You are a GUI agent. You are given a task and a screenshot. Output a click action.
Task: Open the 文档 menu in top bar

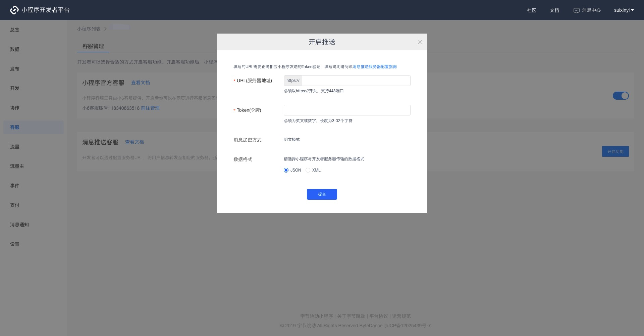tap(554, 10)
